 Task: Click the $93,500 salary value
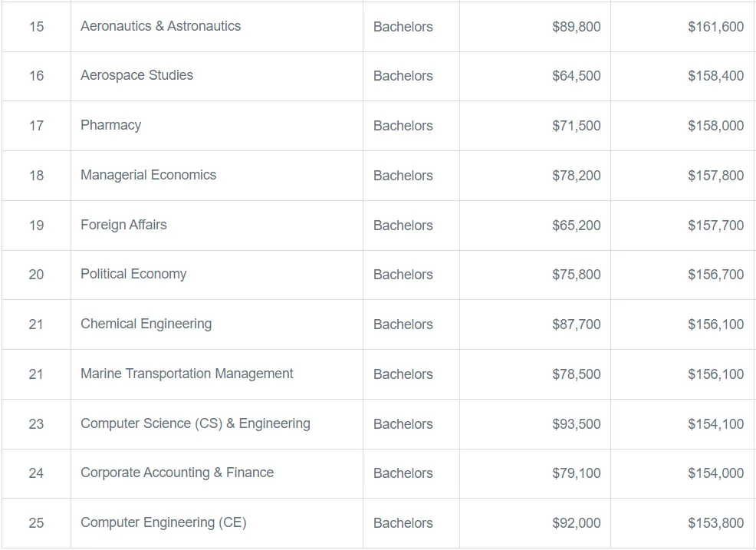[576, 424]
